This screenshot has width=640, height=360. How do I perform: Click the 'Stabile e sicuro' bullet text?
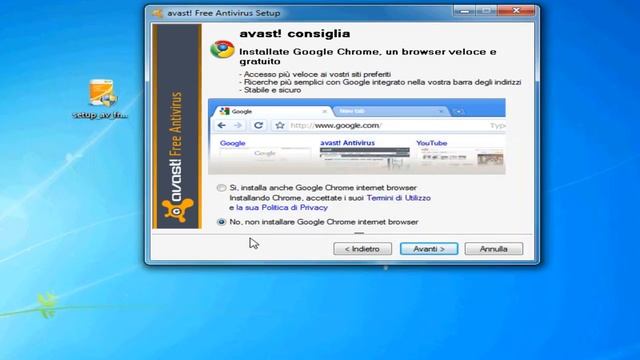pos(272,90)
